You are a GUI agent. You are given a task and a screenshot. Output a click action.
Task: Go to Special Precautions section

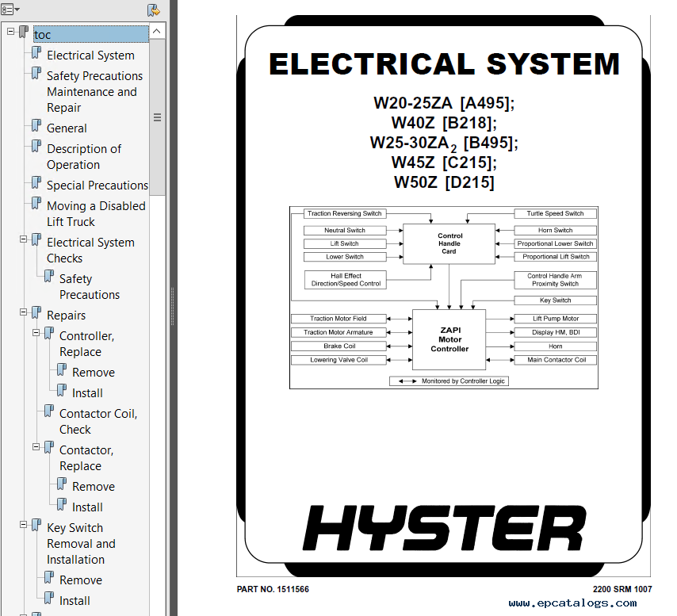click(98, 186)
